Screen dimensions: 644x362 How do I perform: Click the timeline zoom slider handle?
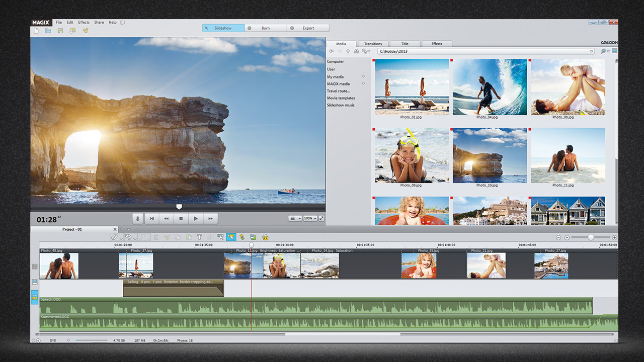(x=591, y=237)
